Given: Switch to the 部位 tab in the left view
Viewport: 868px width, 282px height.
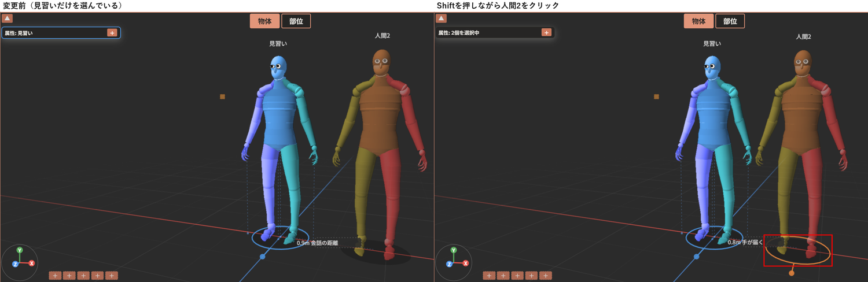Looking at the screenshot, I should (296, 21).
